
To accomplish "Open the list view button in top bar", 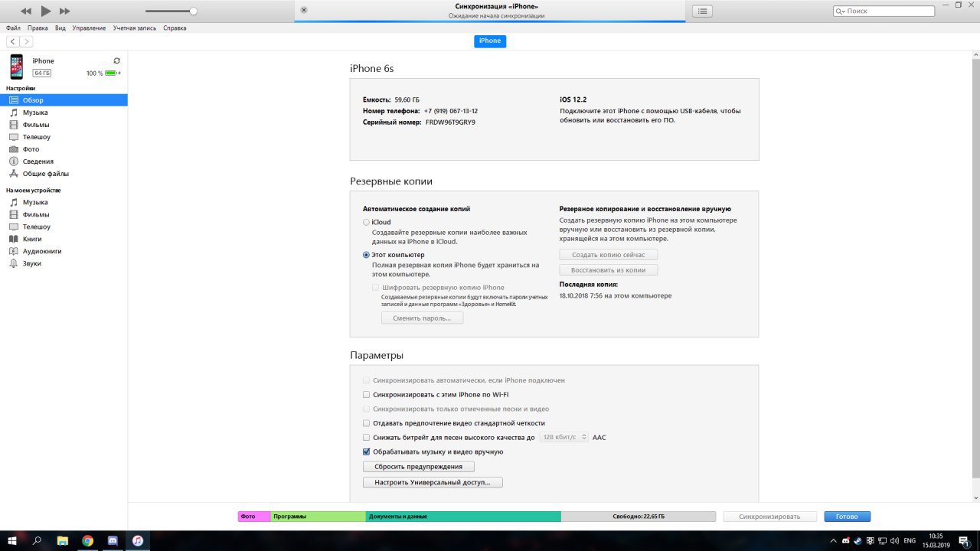I will [x=702, y=11].
